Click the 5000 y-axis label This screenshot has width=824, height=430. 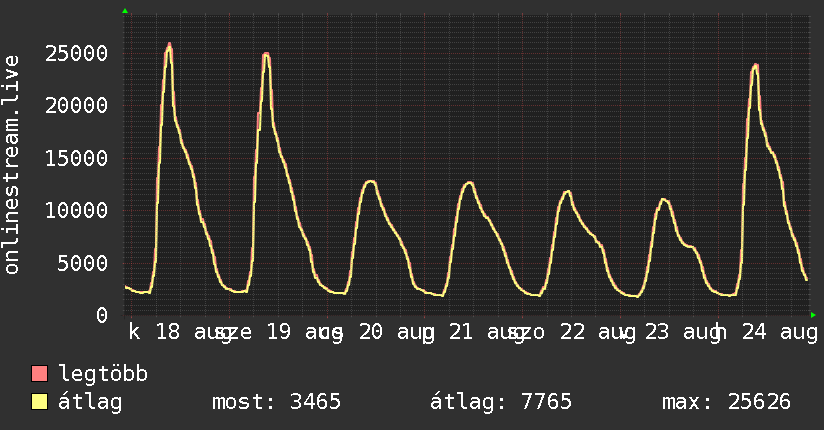pos(83,263)
